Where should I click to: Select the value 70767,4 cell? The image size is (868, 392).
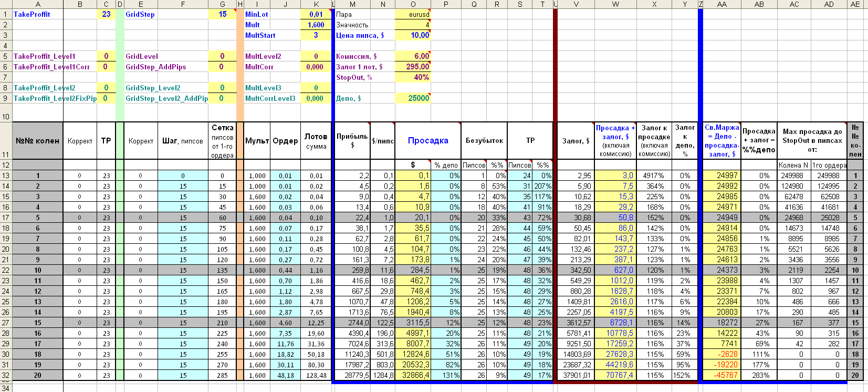pyautogui.click(x=615, y=375)
